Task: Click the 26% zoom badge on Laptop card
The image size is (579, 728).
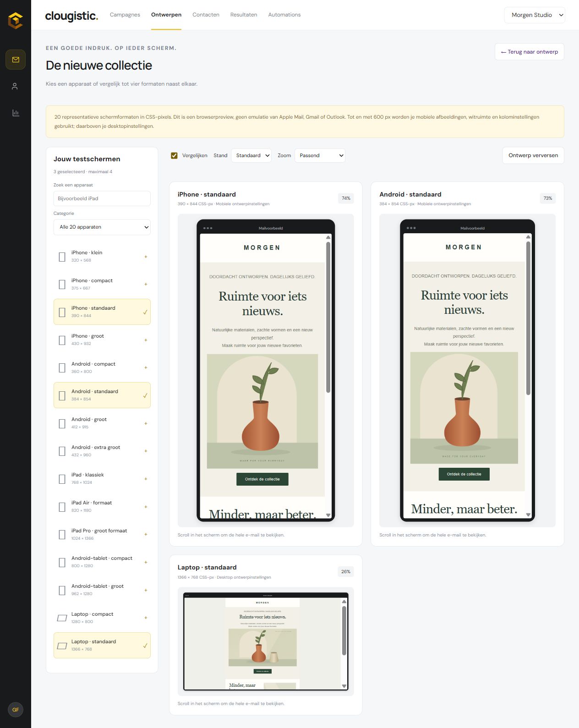Action: pyautogui.click(x=346, y=572)
